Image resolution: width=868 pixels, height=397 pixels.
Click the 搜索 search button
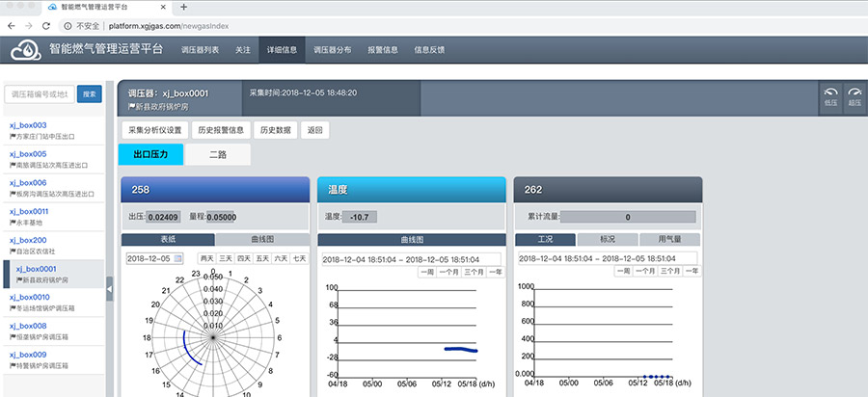(x=89, y=94)
